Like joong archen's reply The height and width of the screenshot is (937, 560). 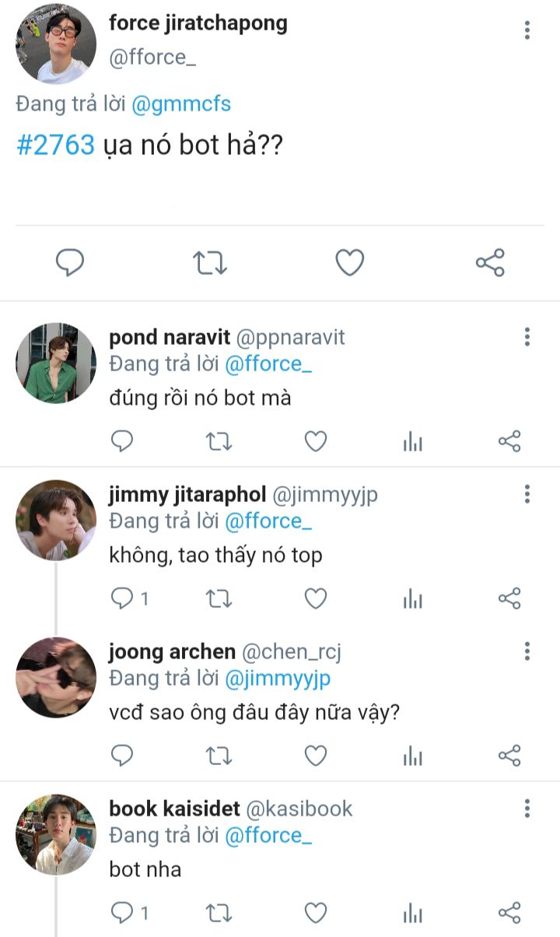[315, 755]
